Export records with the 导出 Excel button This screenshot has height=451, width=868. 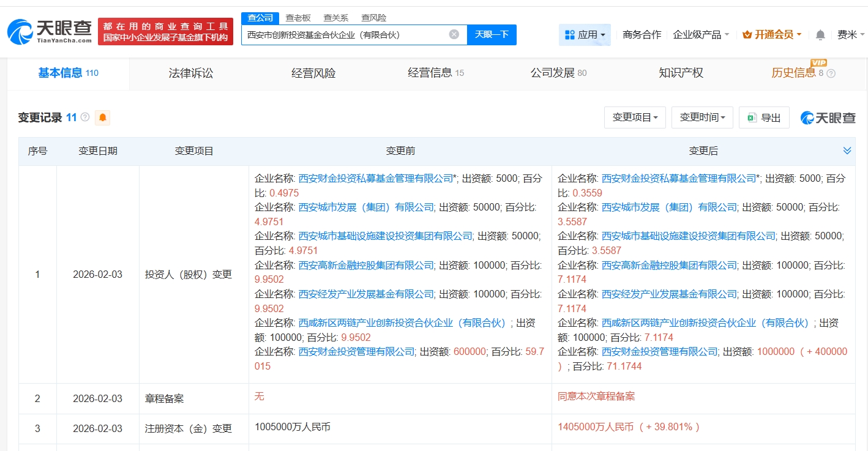point(763,117)
